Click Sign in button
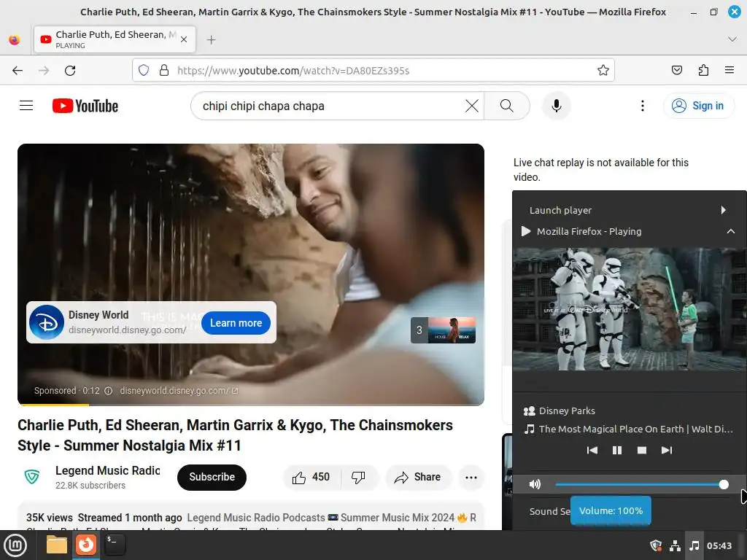Viewport: 747px width, 560px height. 698,106
